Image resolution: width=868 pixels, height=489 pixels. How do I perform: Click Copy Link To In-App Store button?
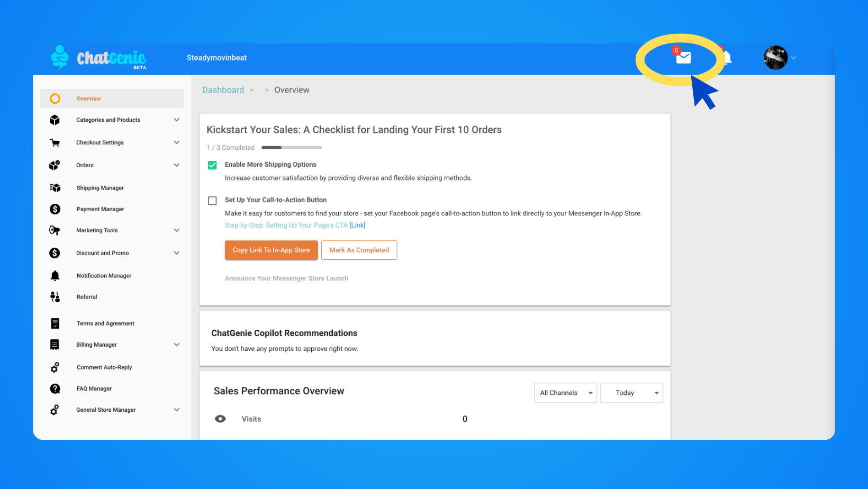pyautogui.click(x=272, y=250)
